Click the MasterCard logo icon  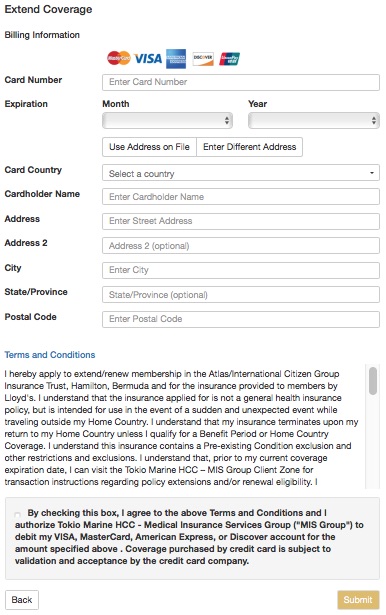pyautogui.click(x=118, y=58)
